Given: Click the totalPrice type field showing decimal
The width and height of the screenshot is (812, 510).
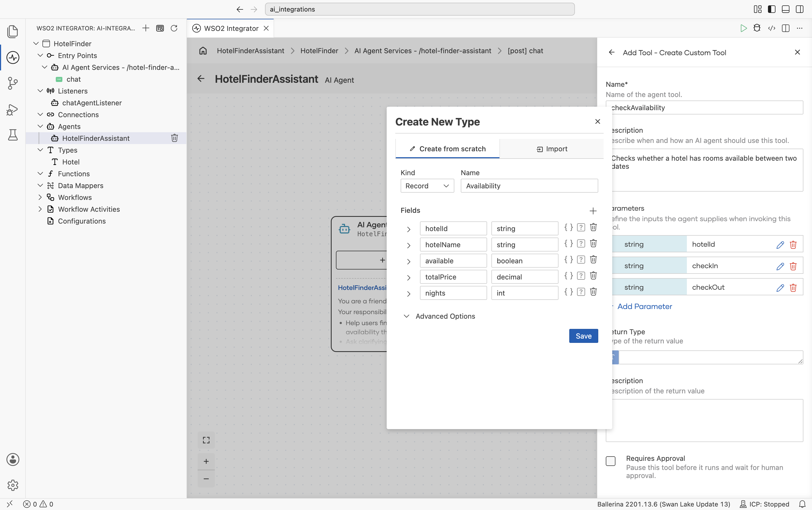Looking at the screenshot, I should coord(524,277).
